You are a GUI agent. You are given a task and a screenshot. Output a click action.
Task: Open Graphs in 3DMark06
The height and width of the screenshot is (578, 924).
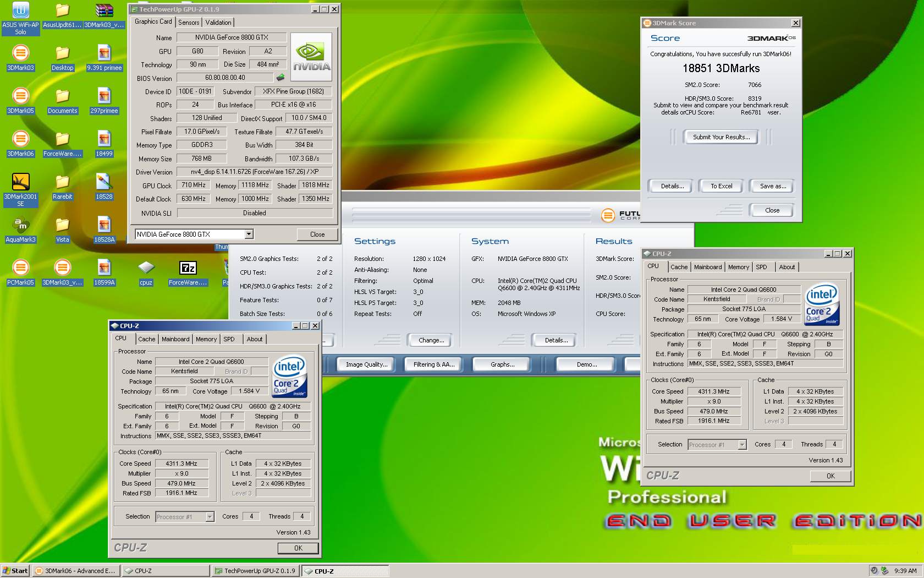click(x=502, y=364)
